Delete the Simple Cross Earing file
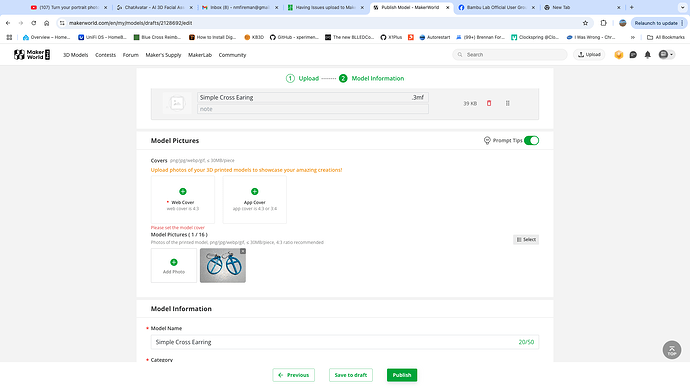Viewport: 690px width, 388px height. click(489, 103)
